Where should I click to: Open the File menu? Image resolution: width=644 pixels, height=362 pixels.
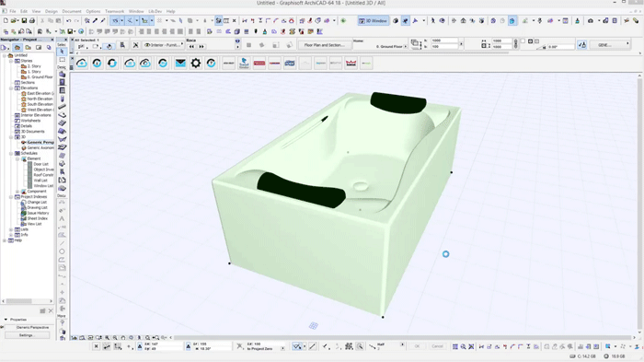(x=13, y=11)
